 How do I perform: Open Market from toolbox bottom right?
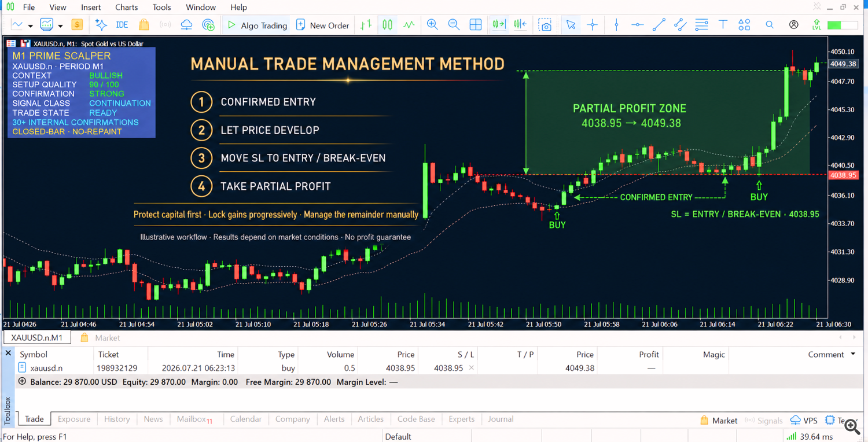coord(719,421)
